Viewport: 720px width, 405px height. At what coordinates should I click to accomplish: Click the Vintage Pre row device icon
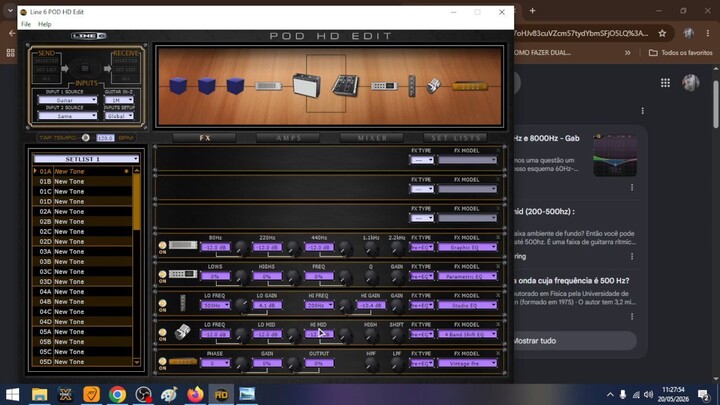coord(183,361)
